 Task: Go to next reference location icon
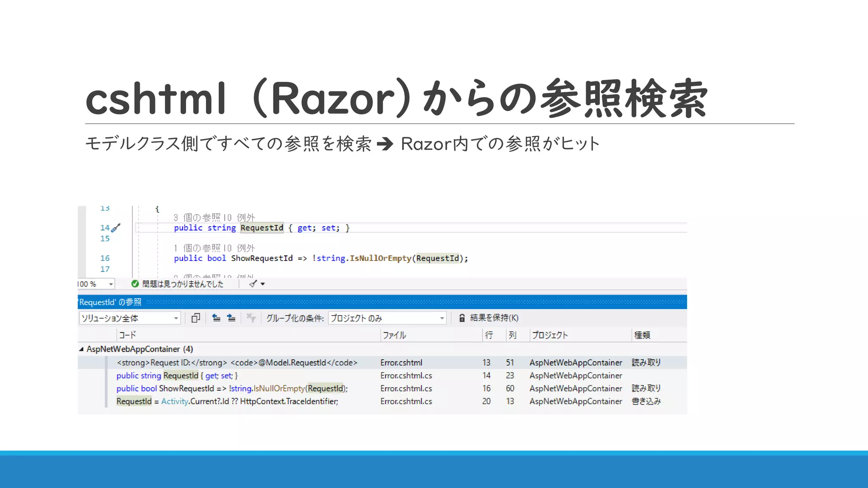coord(231,318)
